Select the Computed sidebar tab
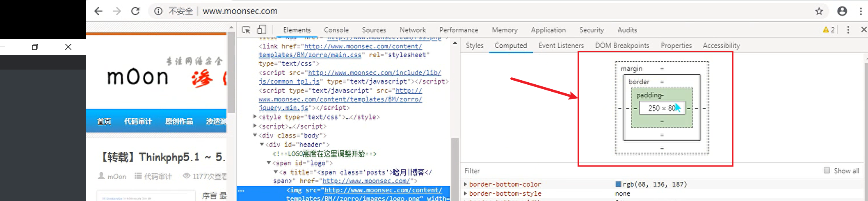868x201 pixels. coord(511,45)
